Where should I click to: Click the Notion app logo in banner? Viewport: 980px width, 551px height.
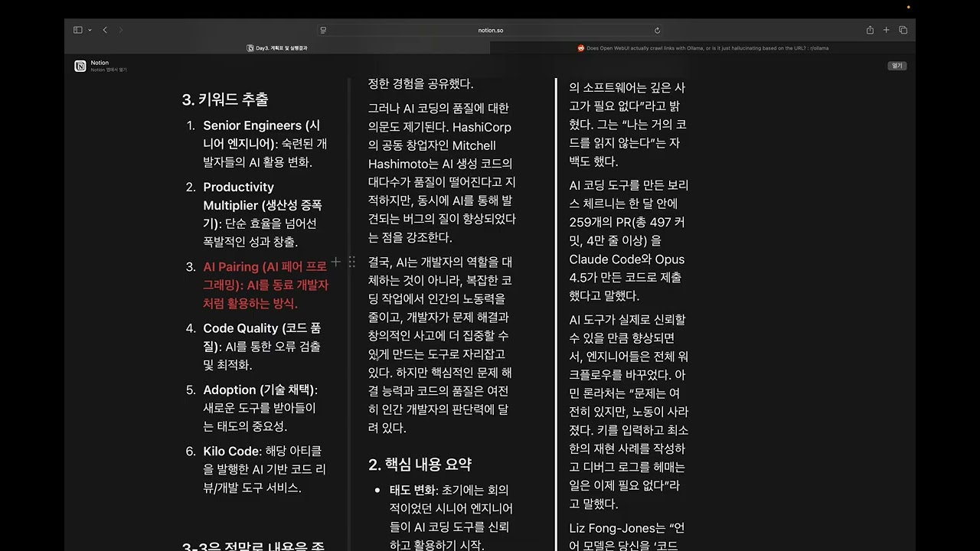80,66
